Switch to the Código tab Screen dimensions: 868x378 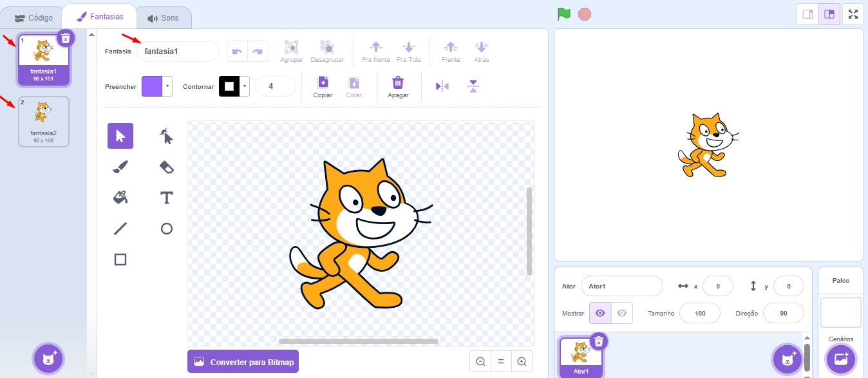coord(33,18)
